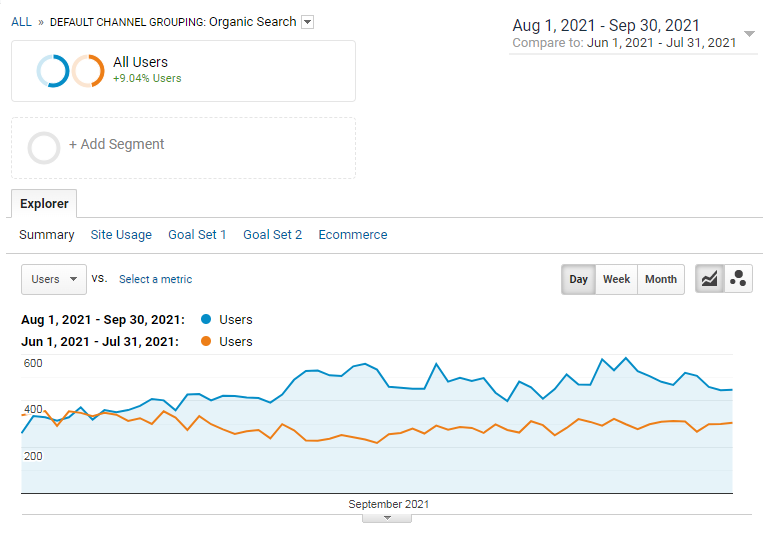Expand the date range picker arrow
This screenshot has height=536, width=777.
click(749, 34)
